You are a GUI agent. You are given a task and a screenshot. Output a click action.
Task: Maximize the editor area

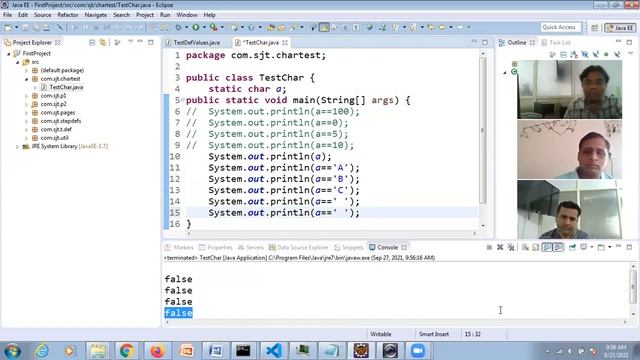485,42
